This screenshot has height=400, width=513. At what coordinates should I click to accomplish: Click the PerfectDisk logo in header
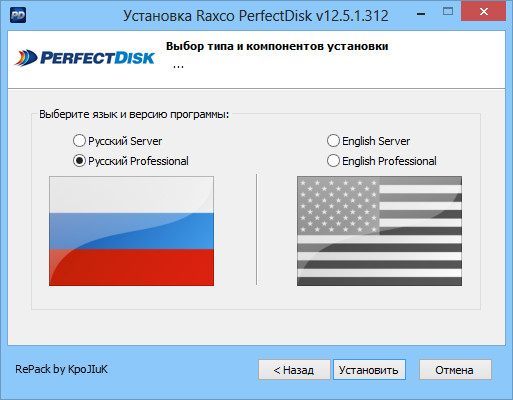coord(85,58)
